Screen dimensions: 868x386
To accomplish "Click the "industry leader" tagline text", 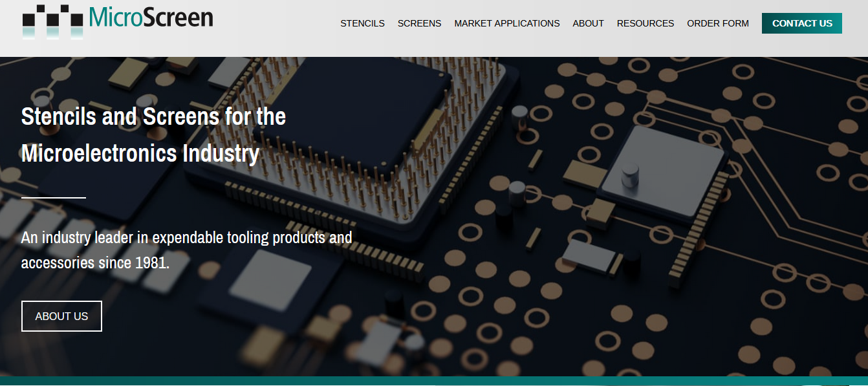I will [x=186, y=250].
